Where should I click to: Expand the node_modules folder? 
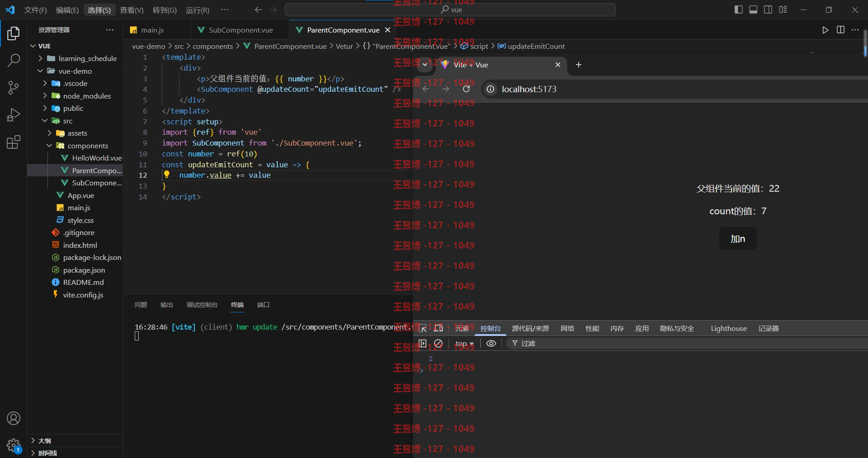45,96
